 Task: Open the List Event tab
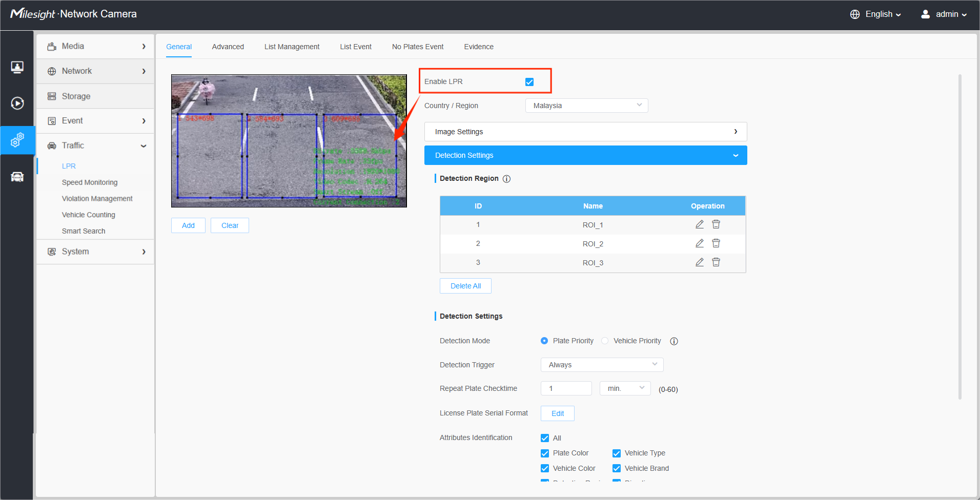click(x=356, y=47)
